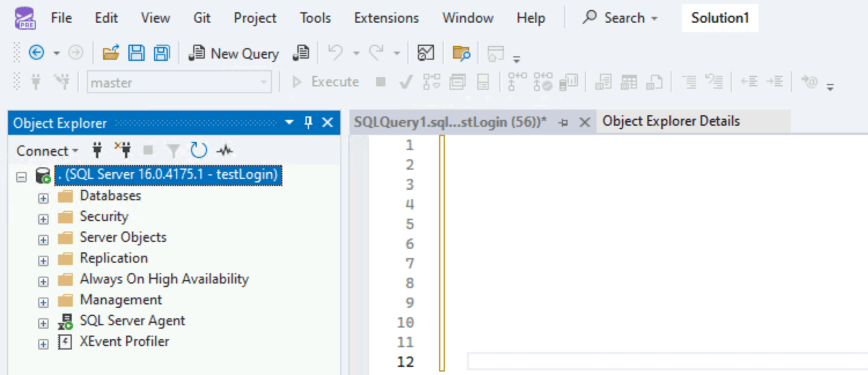Toggle the Object Explorer auto-hide pin
Image resolution: width=868 pixels, height=375 pixels.
(x=308, y=123)
